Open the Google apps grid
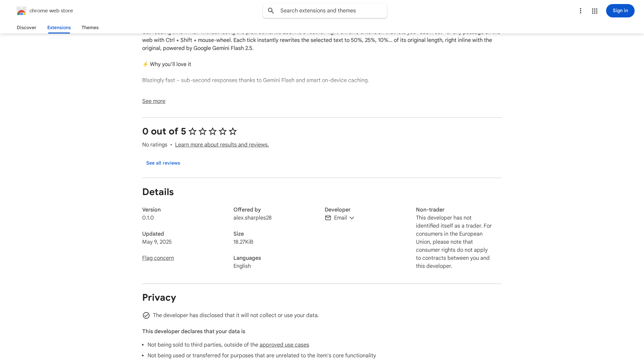The width and height of the screenshot is (644, 362). 595,11
